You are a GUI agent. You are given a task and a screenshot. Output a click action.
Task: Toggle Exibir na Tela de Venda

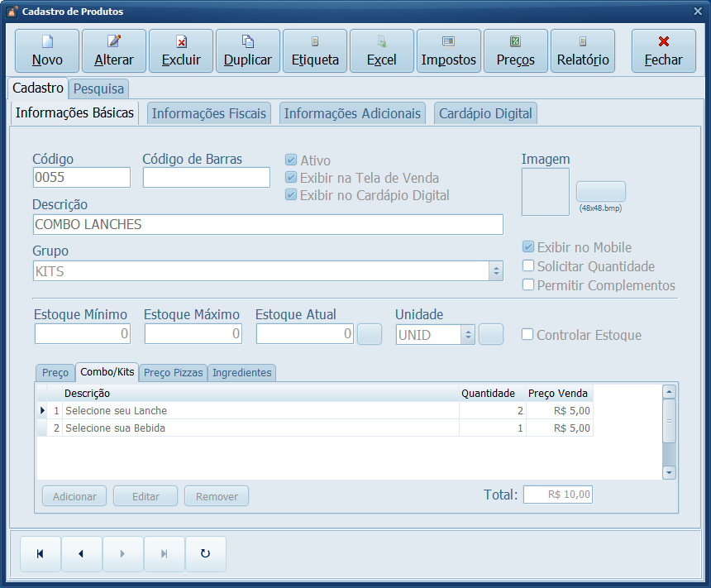291,178
